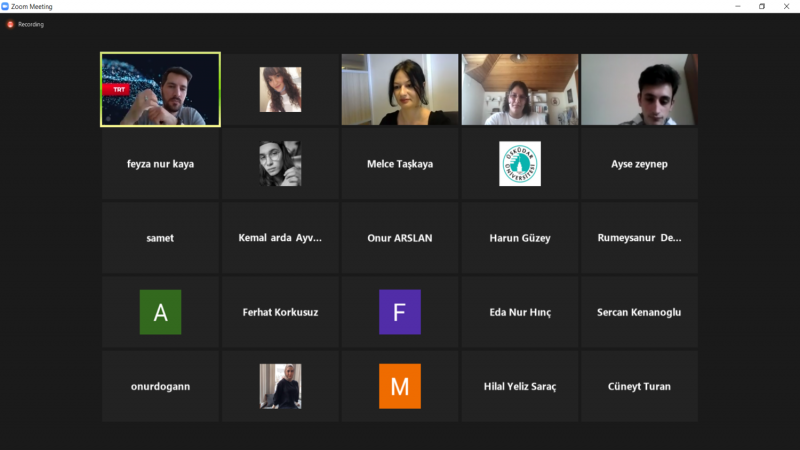Click the Üsküdar Üniversitesi logo tile

(520, 164)
